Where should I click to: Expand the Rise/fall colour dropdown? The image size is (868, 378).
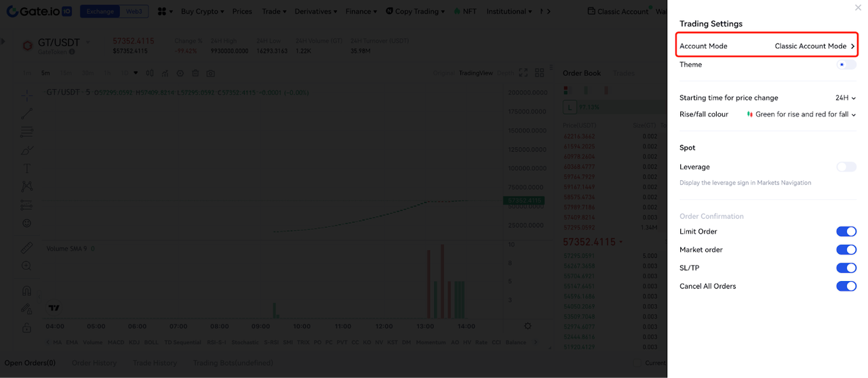point(802,114)
